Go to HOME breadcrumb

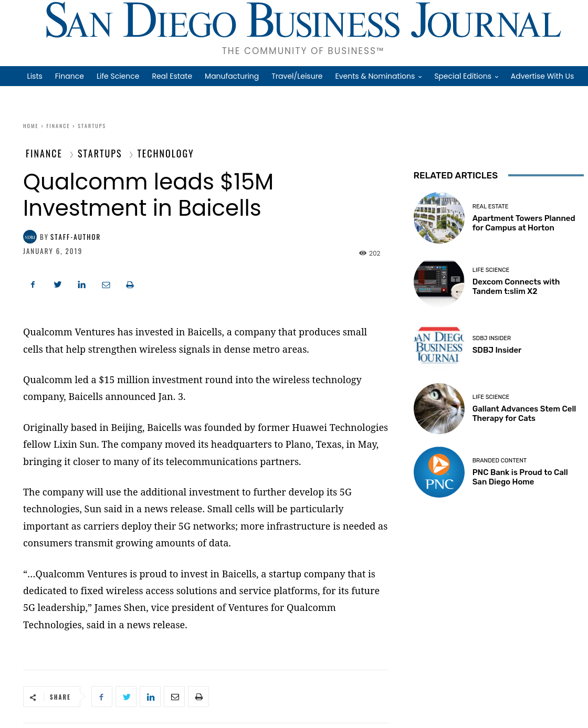tap(30, 126)
